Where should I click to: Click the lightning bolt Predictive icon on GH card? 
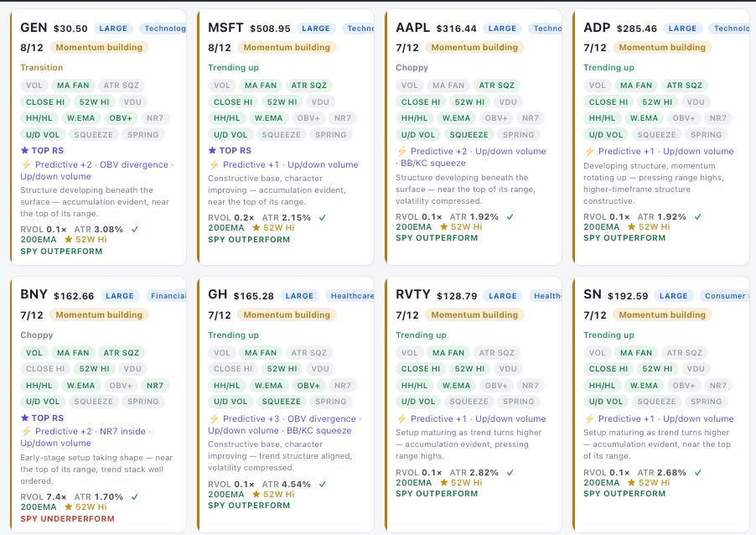pos(214,418)
